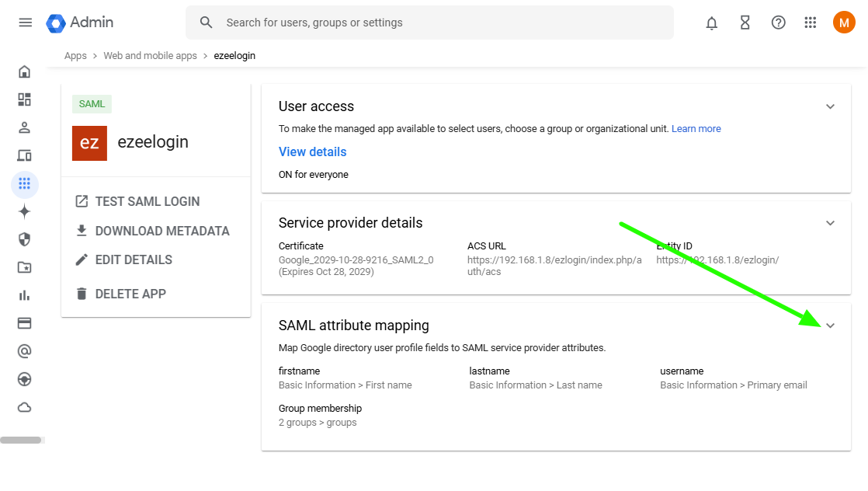Click the SAML attribute mapping heading
Viewport: 868px width, 491px height.
[x=354, y=326]
